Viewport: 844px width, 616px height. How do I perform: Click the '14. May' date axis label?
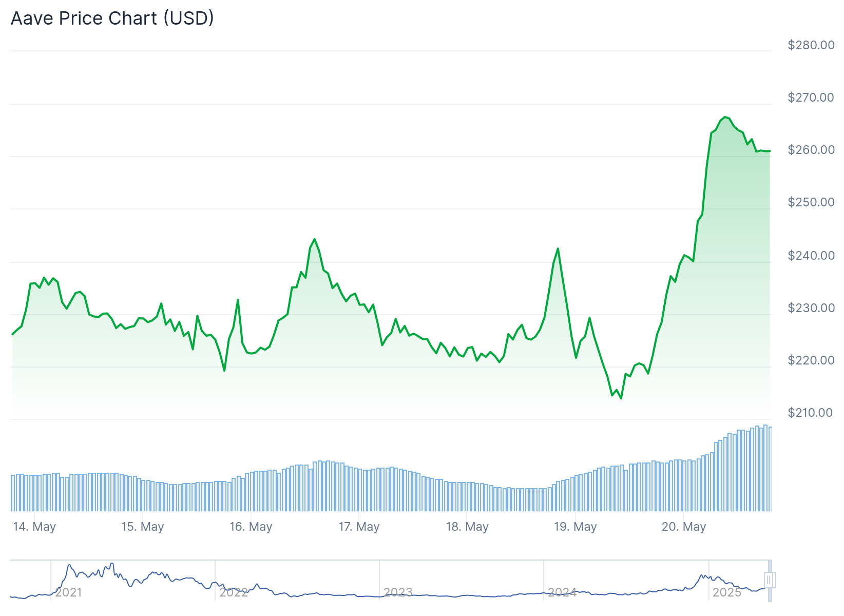[x=34, y=527]
